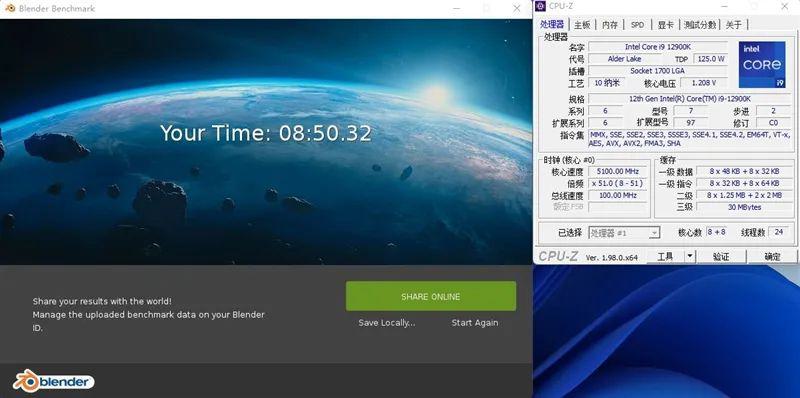Open the 内存 tab
The width and height of the screenshot is (800, 398).
point(609,24)
